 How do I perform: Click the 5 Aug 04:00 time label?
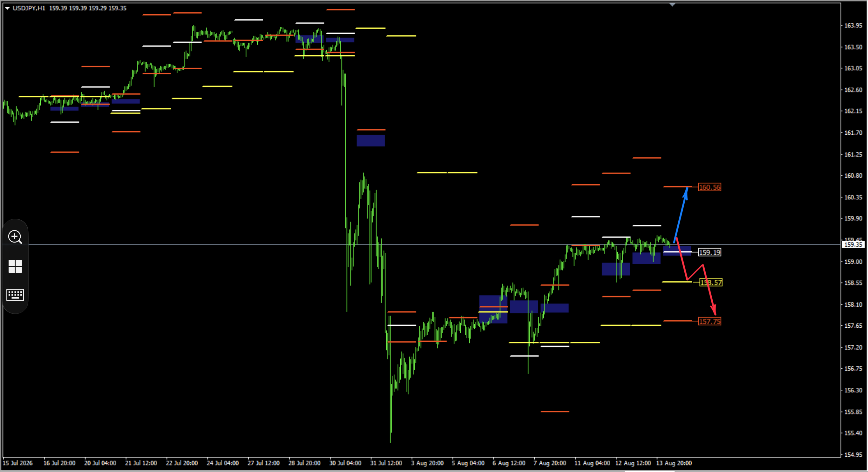point(468,463)
